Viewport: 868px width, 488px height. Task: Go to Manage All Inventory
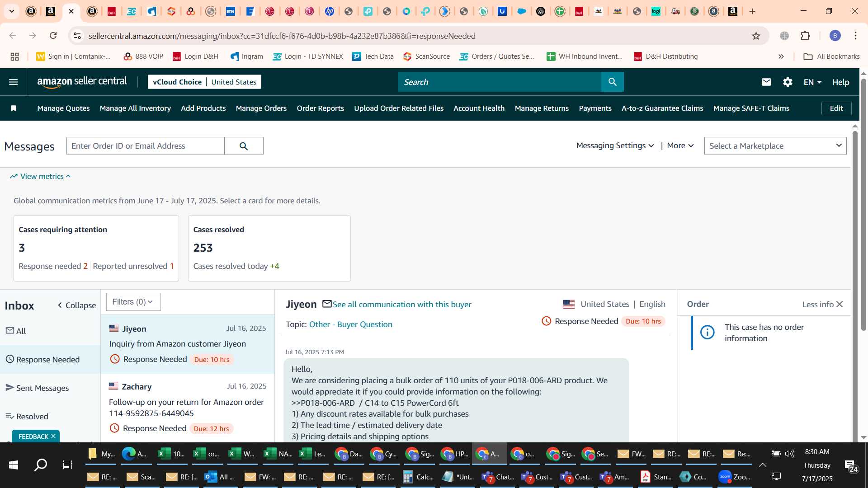coord(135,108)
